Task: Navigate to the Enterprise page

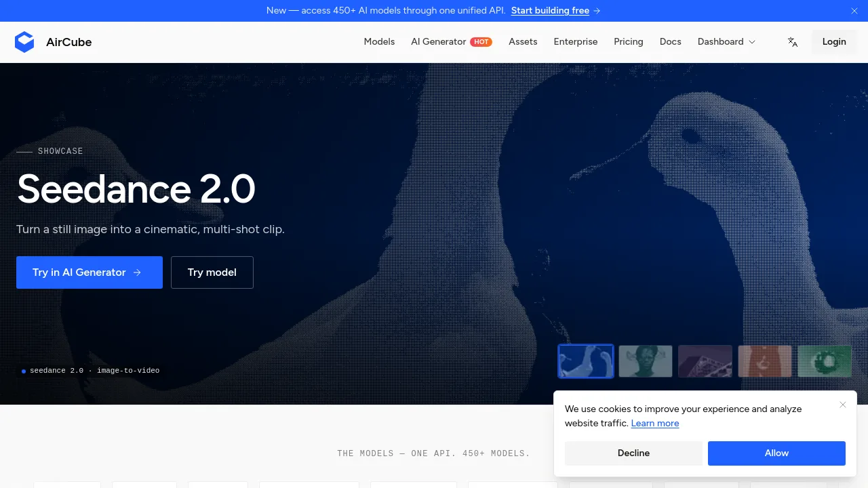Action: click(x=576, y=42)
